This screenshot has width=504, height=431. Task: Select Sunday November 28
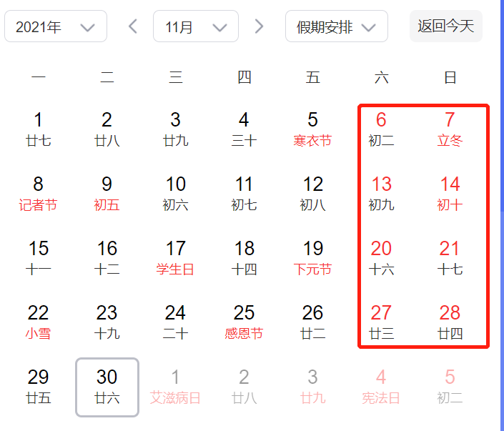(x=450, y=322)
